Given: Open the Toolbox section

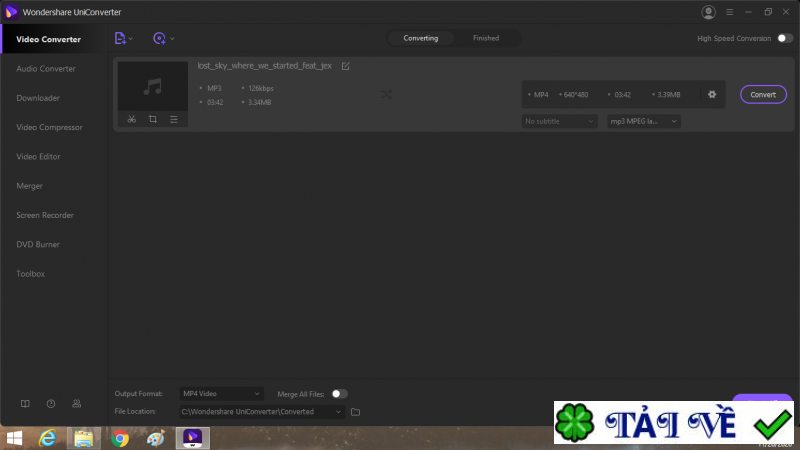Looking at the screenshot, I should point(31,274).
